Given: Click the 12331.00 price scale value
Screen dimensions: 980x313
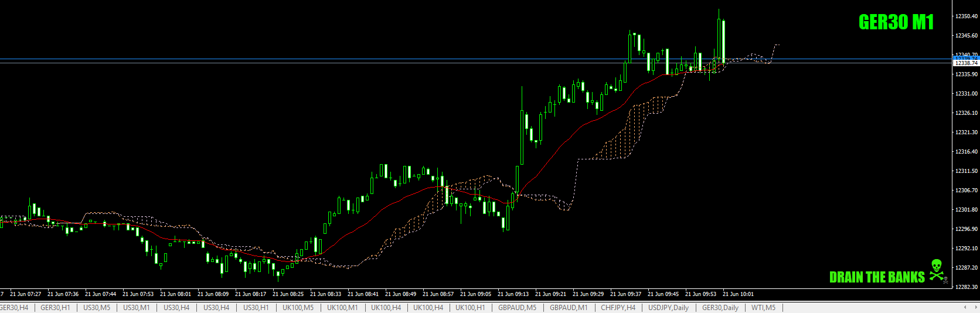Looking at the screenshot, I should (x=967, y=94).
